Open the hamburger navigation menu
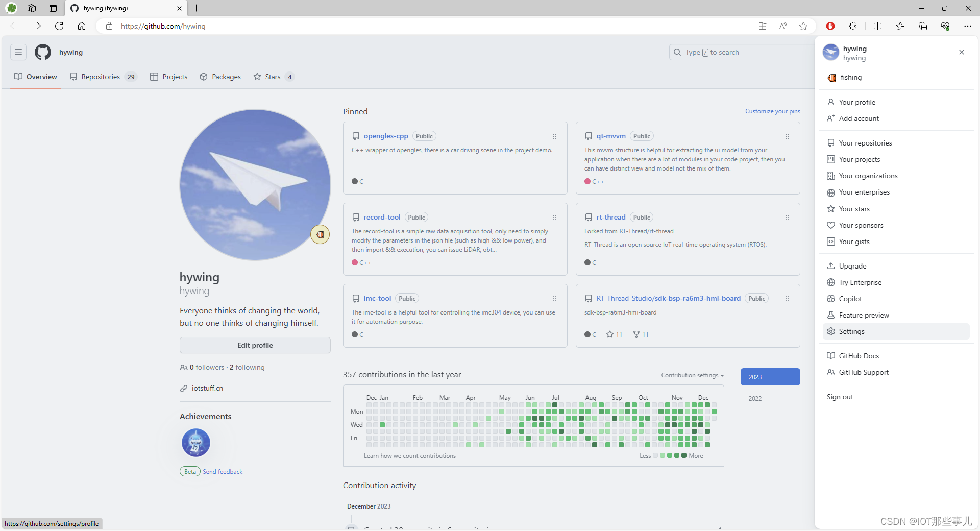 (x=18, y=52)
